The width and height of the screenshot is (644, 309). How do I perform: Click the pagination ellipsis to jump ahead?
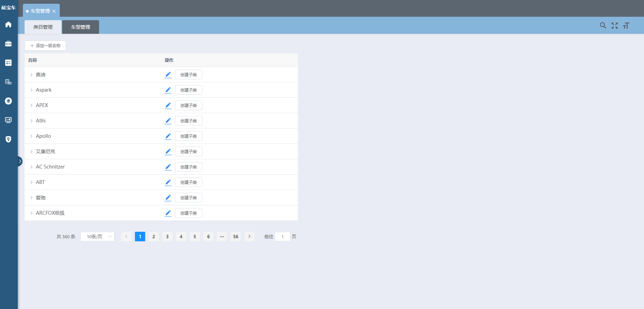(x=222, y=237)
